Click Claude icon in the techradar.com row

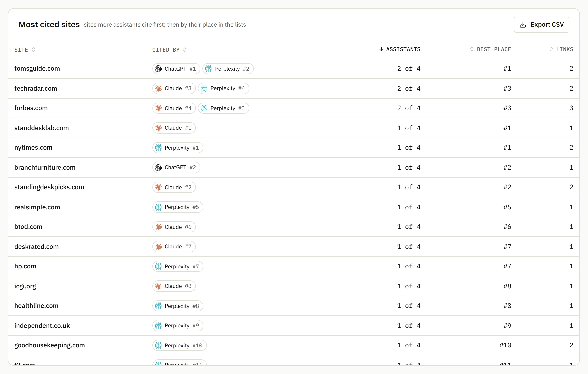coord(158,88)
